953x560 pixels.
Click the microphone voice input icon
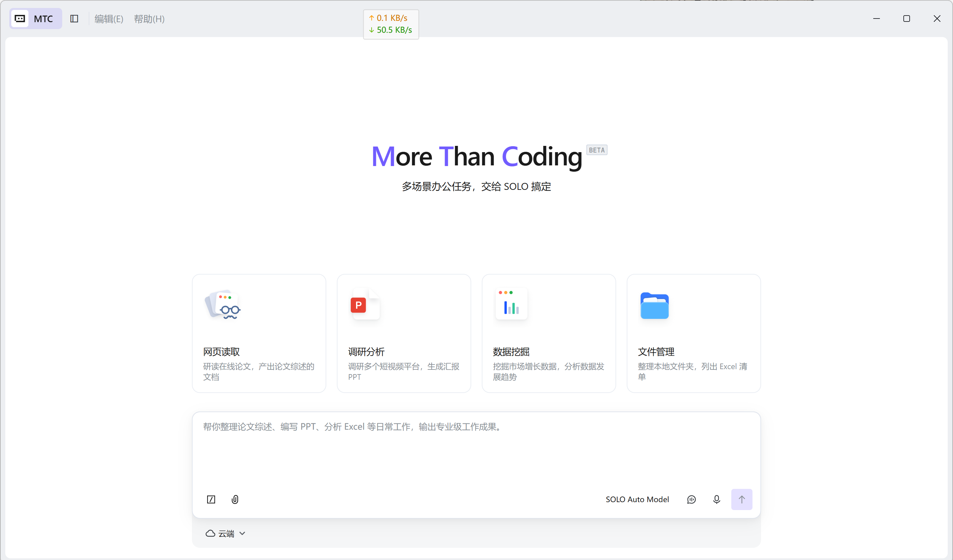tap(717, 499)
